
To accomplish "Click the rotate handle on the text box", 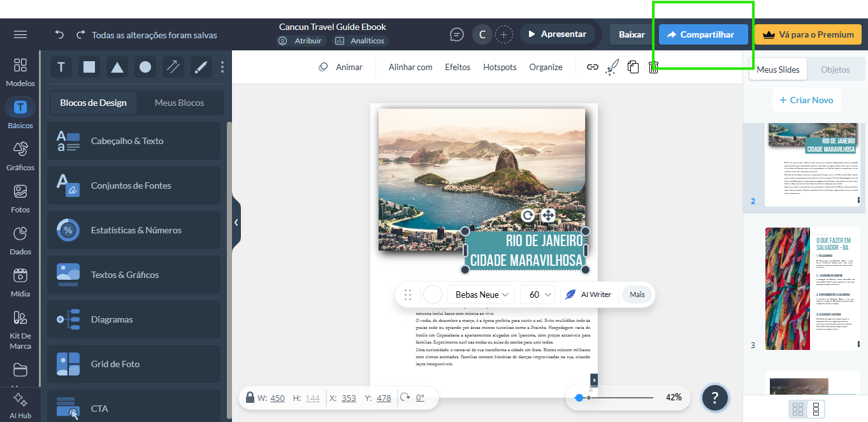I will pos(528,215).
